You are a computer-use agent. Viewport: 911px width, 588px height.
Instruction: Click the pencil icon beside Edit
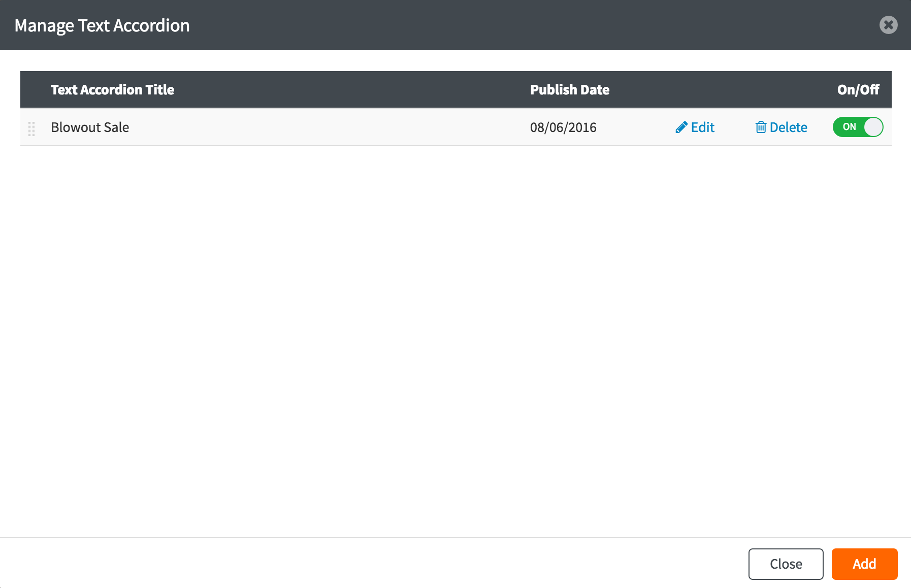coord(681,127)
